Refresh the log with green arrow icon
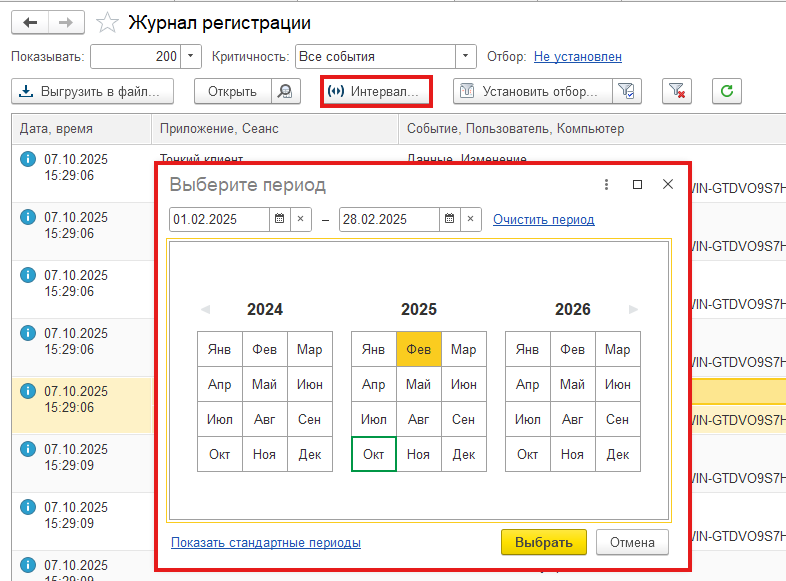The height and width of the screenshot is (581, 786). (727, 91)
